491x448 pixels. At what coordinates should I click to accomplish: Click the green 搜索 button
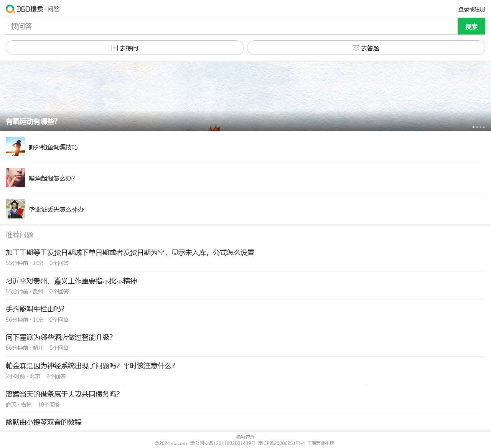point(471,26)
